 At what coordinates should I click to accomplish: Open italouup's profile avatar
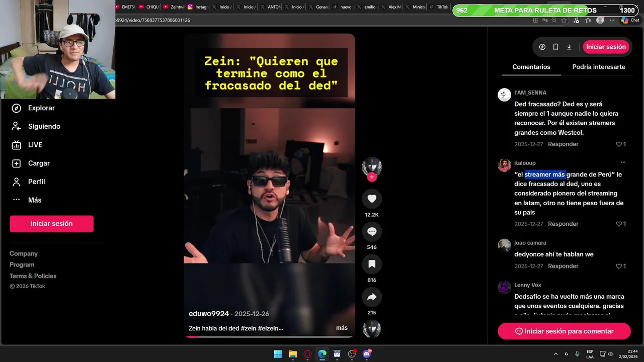pyautogui.click(x=504, y=165)
